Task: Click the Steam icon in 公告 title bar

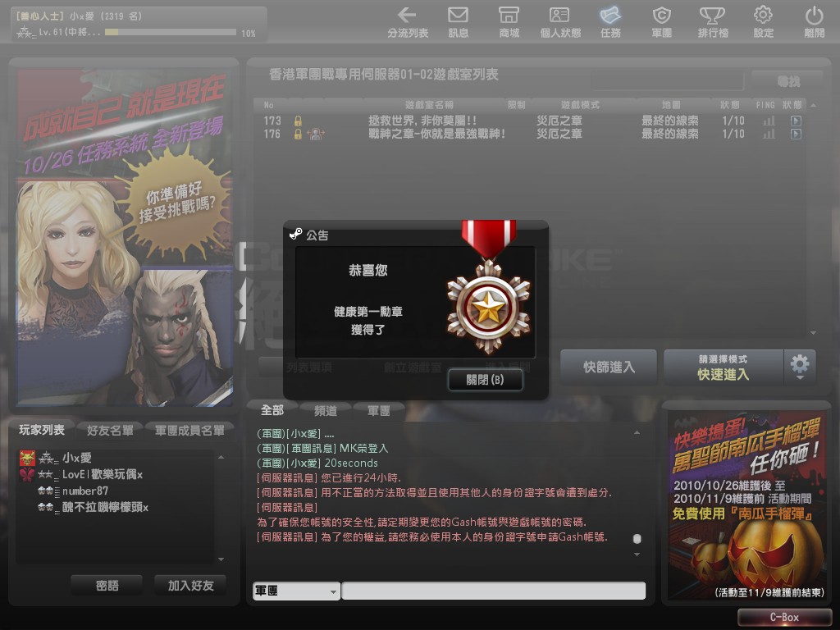Action: pyautogui.click(x=295, y=234)
